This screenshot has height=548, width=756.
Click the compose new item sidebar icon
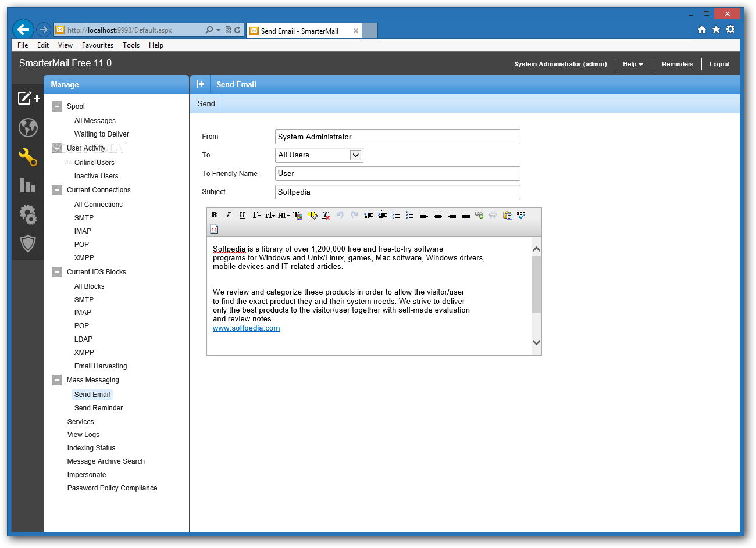pos(28,98)
